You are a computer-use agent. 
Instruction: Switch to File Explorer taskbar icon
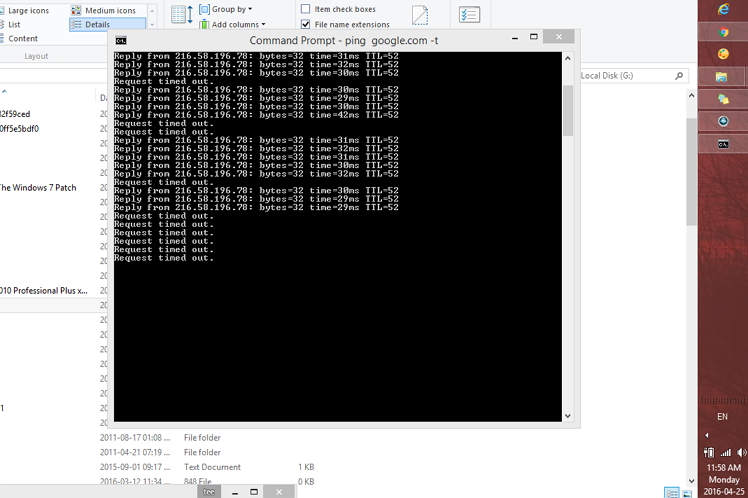click(722, 76)
